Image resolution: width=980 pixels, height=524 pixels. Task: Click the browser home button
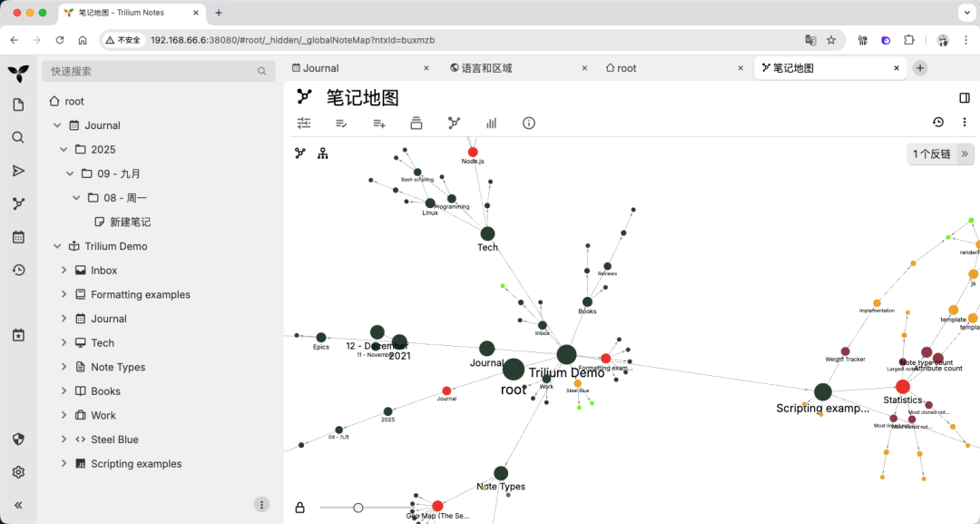[83, 40]
